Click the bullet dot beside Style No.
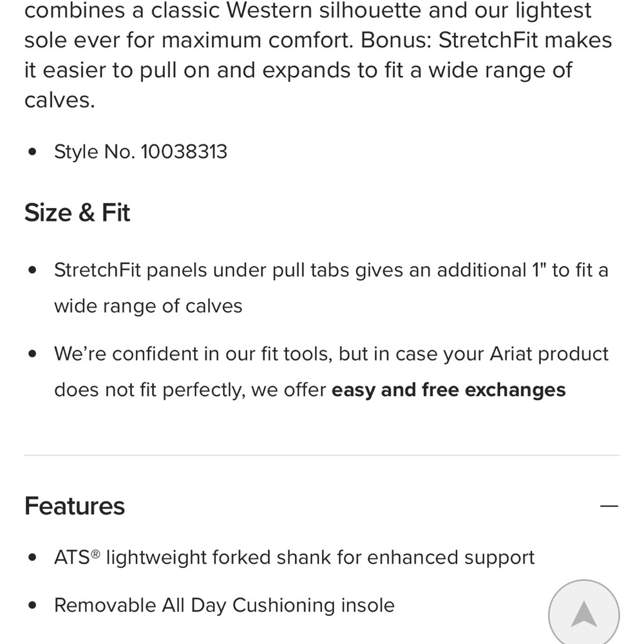Viewport: 644px width, 644px height. pos(32,151)
